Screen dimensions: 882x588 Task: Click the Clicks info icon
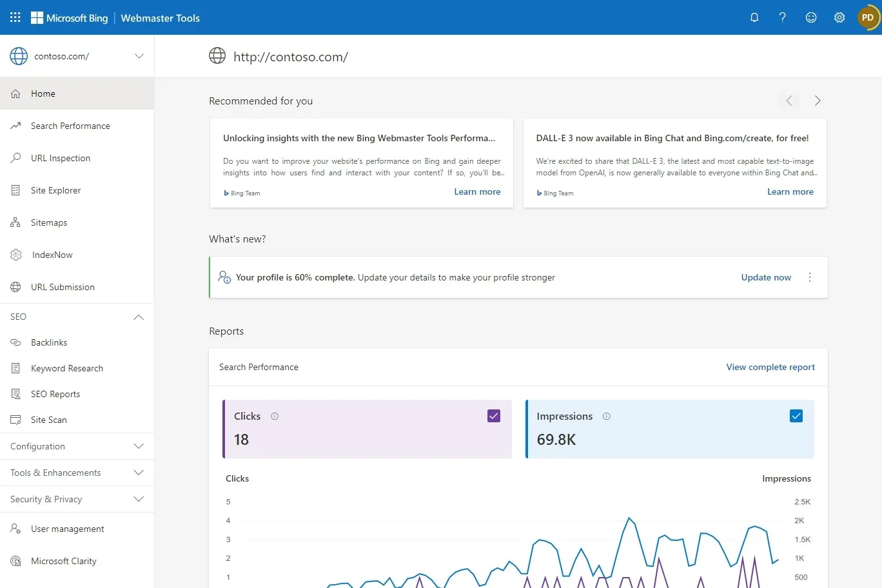click(275, 416)
